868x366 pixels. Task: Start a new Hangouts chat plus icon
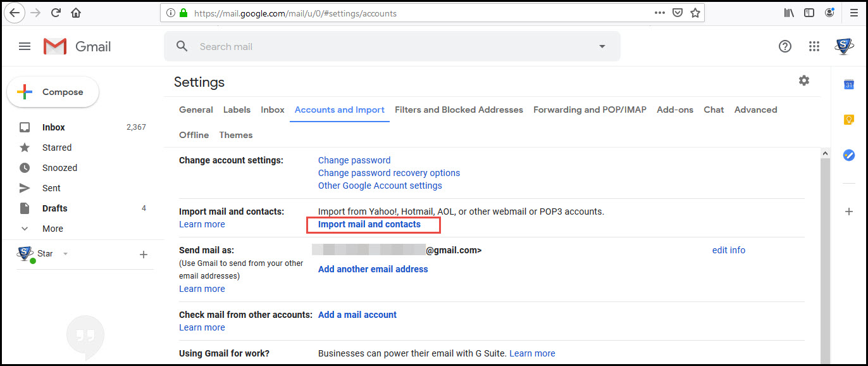tap(144, 255)
